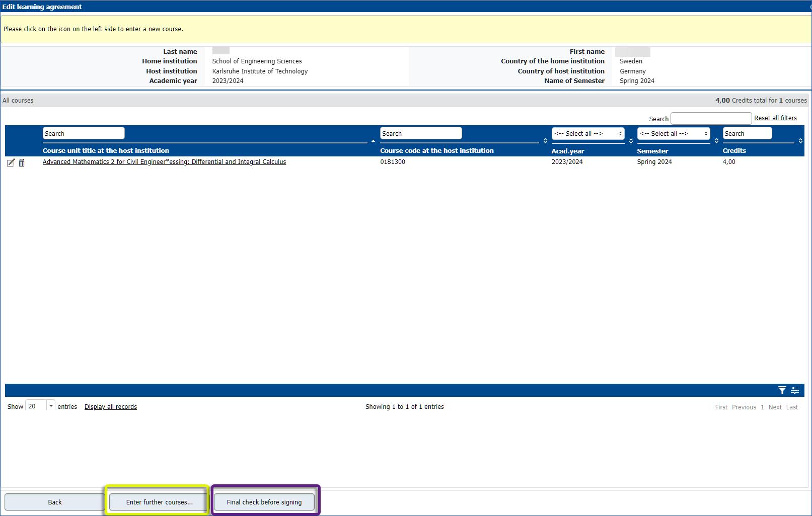Click the global Search box above the table
The image size is (812, 516).
pos(711,119)
